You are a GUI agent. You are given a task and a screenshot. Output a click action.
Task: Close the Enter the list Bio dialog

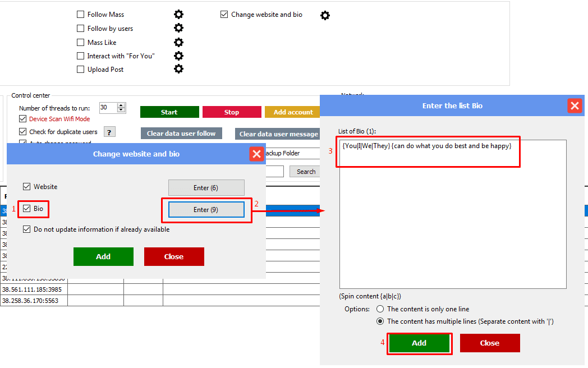click(x=574, y=105)
